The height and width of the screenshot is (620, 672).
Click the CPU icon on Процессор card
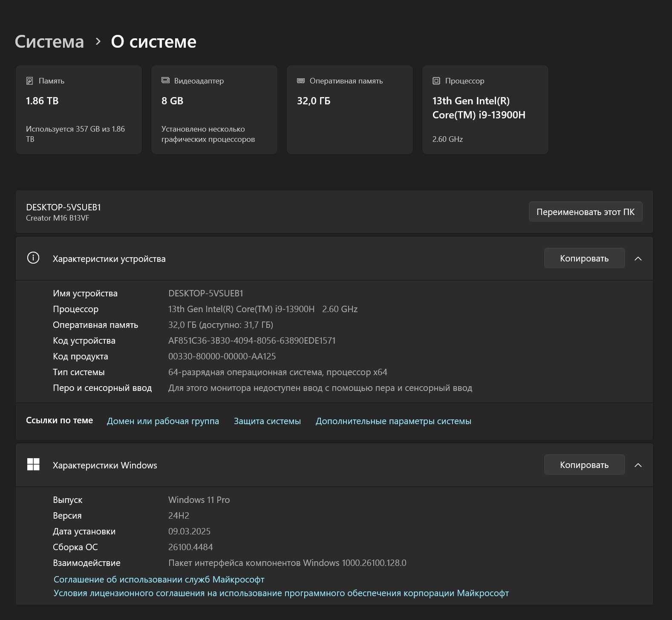[436, 81]
